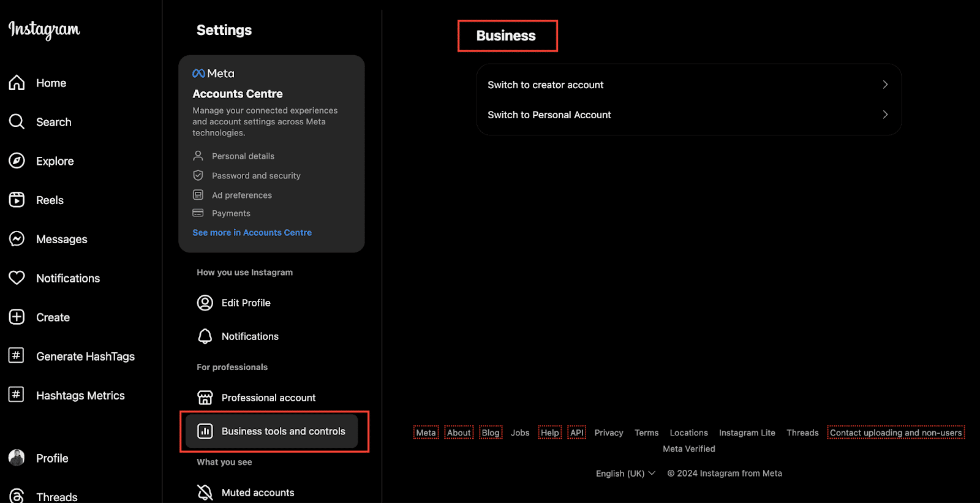Click the Hashtags Metrics hash icon

[17, 395]
